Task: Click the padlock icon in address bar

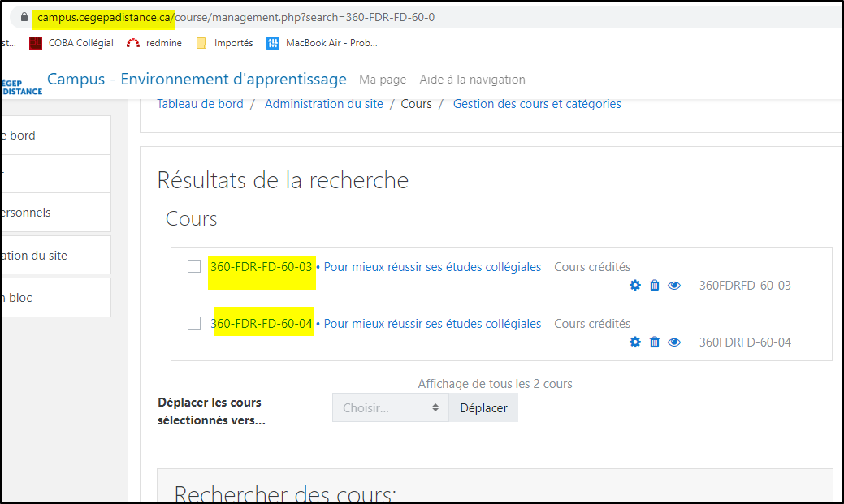Action: click(24, 17)
